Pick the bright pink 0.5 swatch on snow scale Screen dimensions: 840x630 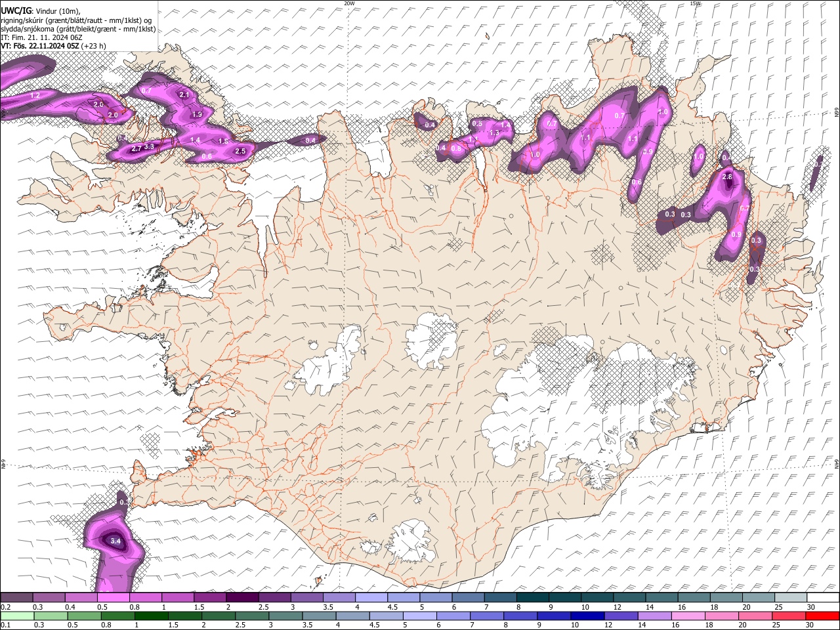pyautogui.click(x=113, y=598)
